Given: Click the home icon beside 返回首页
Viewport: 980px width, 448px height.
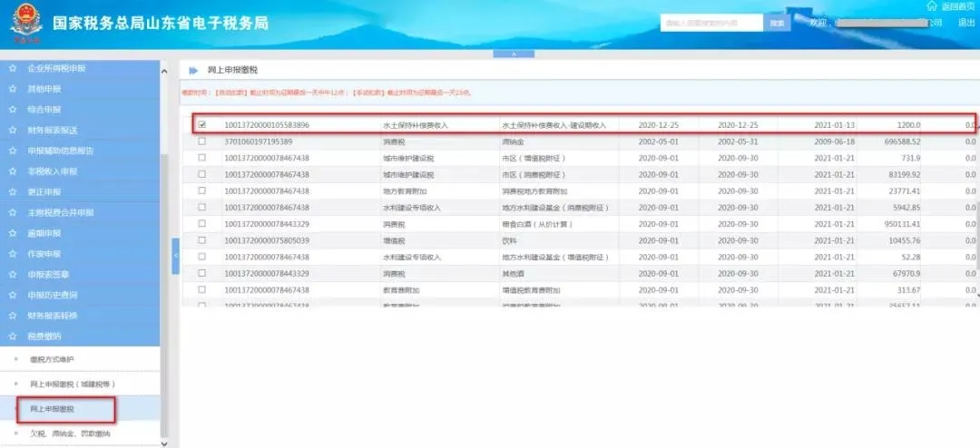Looking at the screenshot, I should 931,6.
